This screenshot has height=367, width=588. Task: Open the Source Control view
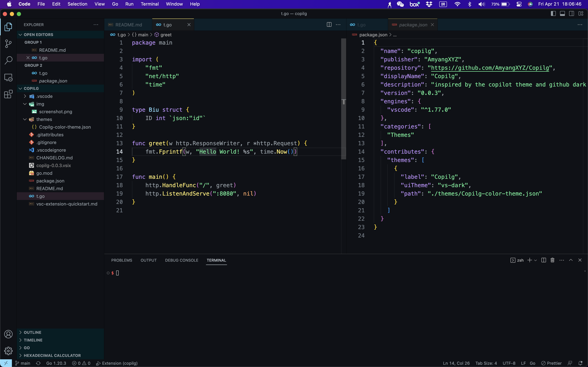[x=8, y=44]
